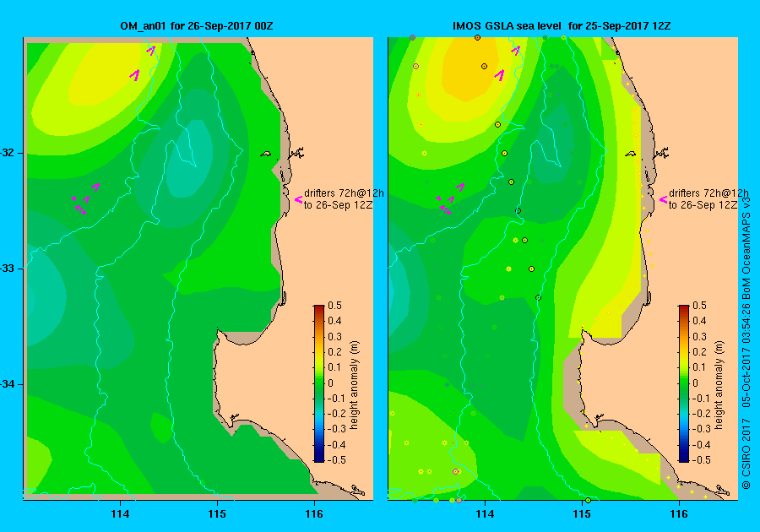The width and height of the screenshot is (760, 532).
Task: Select the magenta drifter legend arrow in OM_an01 panel
Action: (299, 199)
